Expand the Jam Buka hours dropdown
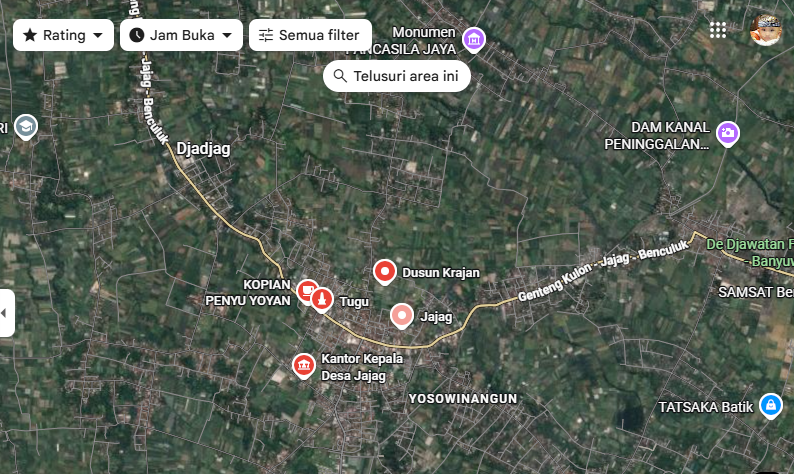794x474 pixels. click(181, 35)
